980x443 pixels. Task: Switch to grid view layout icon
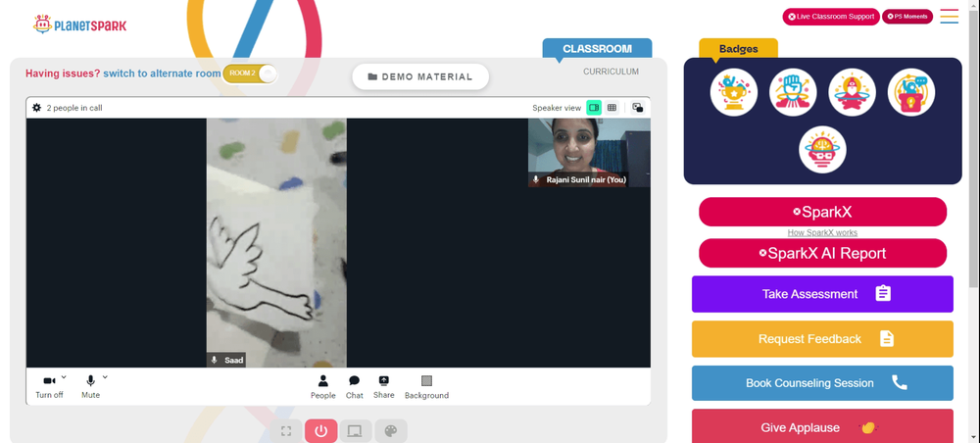[x=612, y=108]
